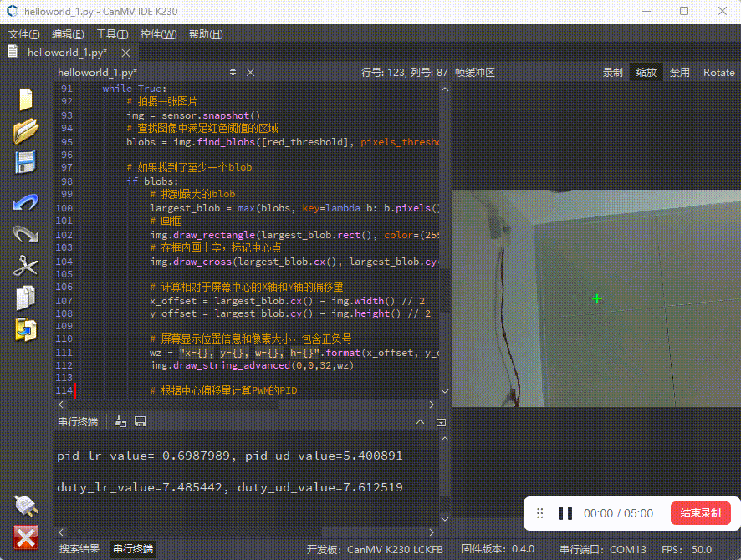The width and height of the screenshot is (741, 560).
Task: Click the duty_lr_value terminal output line
Action: [x=230, y=487]
